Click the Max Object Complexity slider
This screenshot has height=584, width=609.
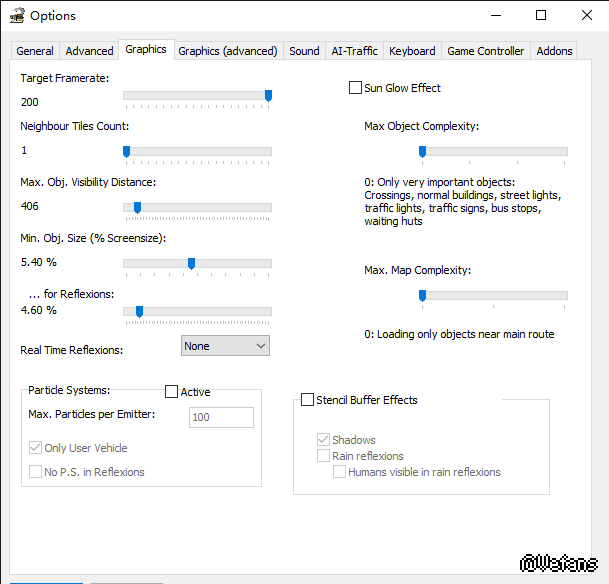(x=422, y=152)
